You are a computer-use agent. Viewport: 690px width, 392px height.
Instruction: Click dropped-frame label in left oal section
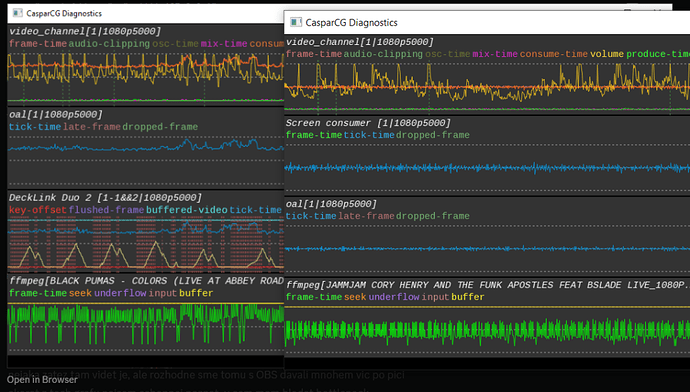[160, 127]
